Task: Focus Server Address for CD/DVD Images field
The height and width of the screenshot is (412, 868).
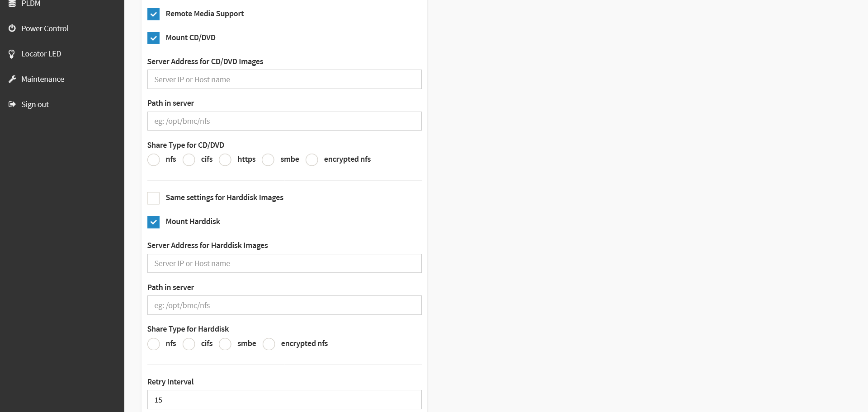Action: point(284,80)
